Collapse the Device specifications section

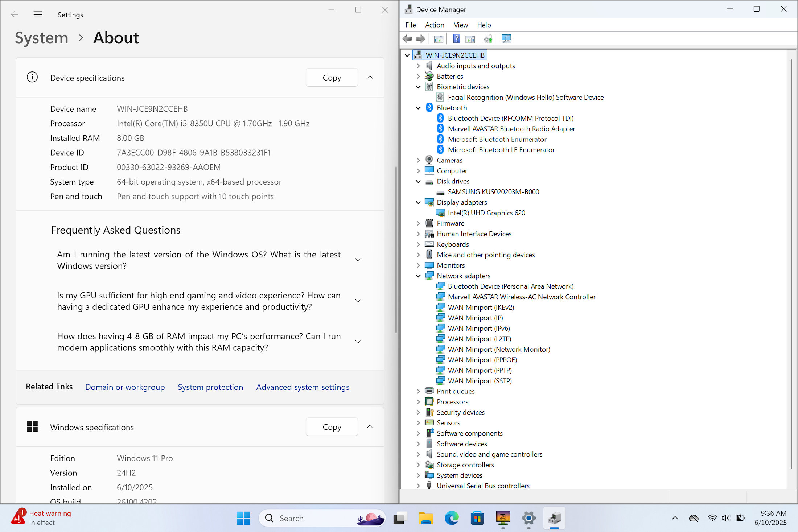click(370, 77)
